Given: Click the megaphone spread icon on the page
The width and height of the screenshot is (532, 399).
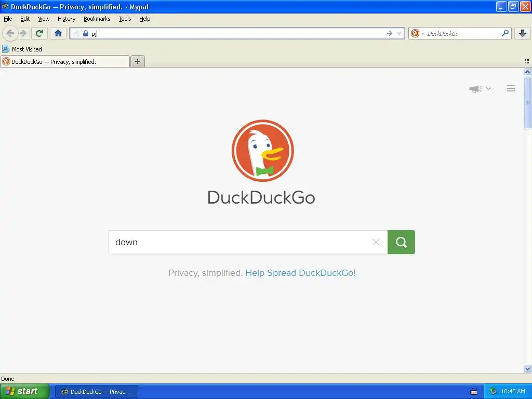Looking at the screenshot, I should (476, 89).
